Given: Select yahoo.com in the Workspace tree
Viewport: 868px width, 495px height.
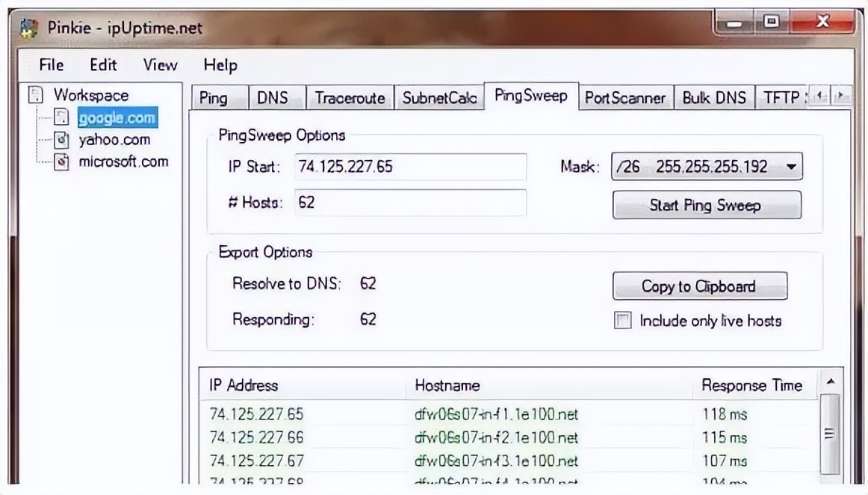Looking at the screenshot, I should pos(114,140).
